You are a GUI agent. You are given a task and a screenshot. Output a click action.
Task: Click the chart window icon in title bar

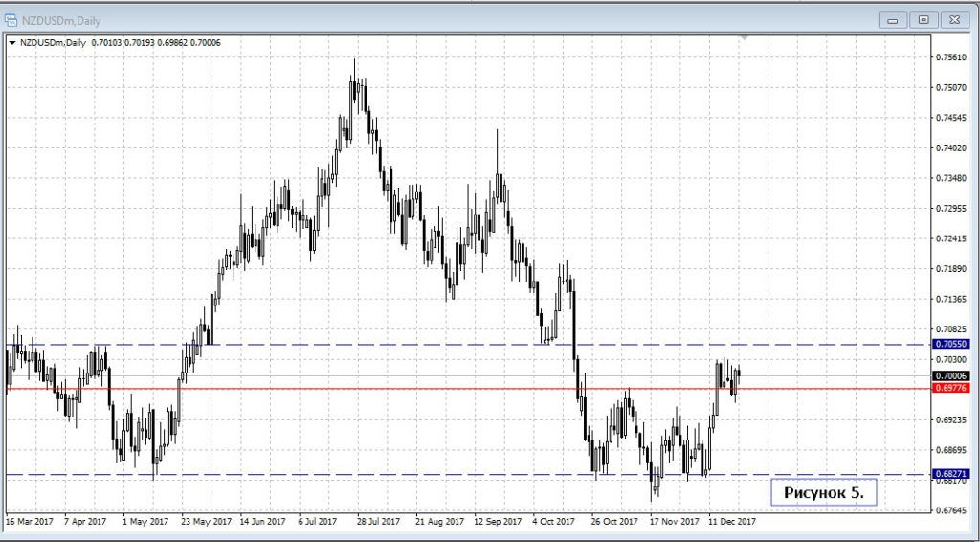click(x=12, y=20)
